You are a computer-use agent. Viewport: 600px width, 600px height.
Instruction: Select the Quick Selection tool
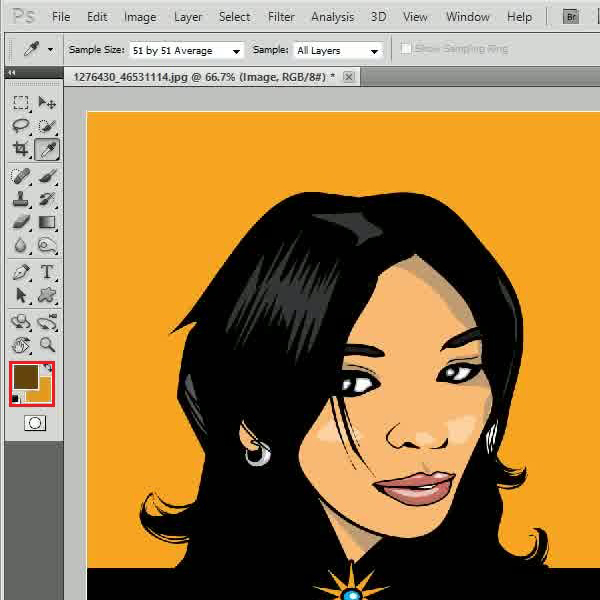(47, 126)
